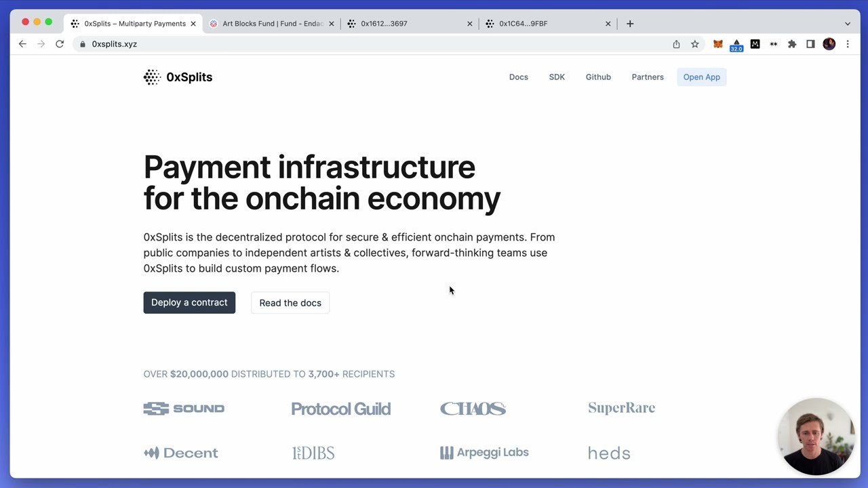Open the Github navigation link
The image size is (868, 488).
point(598,77)
